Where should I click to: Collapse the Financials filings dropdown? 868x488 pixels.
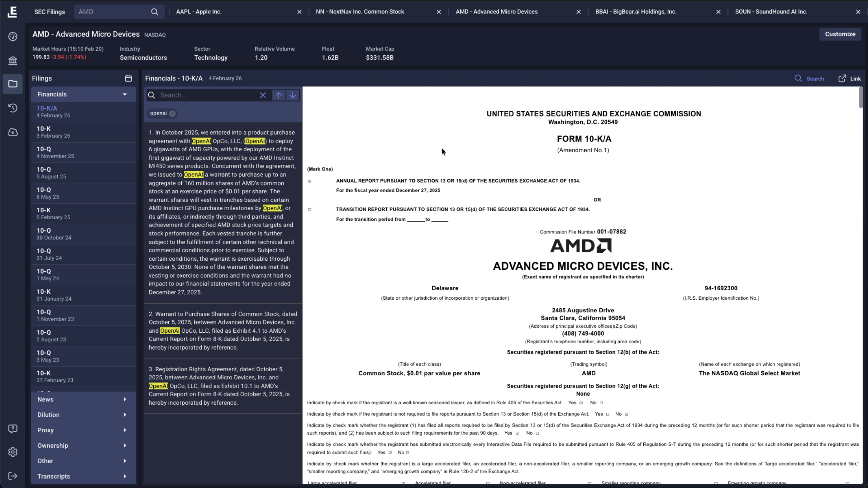(x=125, y=94)
